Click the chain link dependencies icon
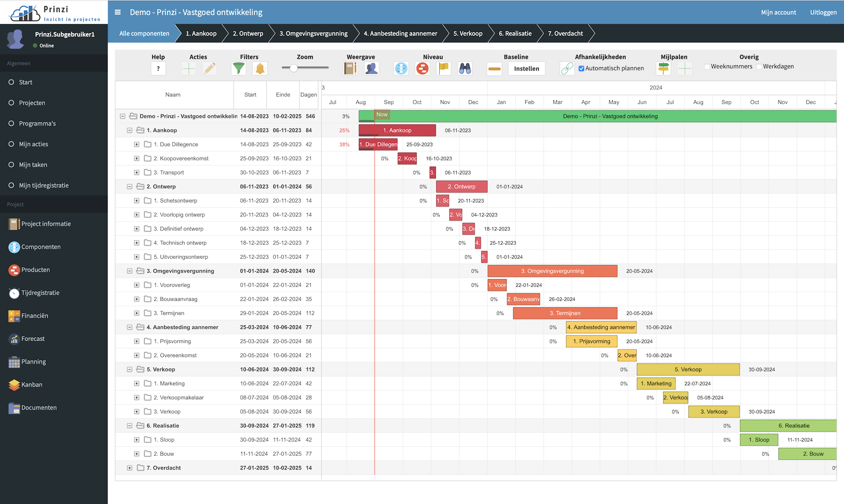The height and width of the screenshot is (504, 844). pyautogui.click(x=567, y=68)
